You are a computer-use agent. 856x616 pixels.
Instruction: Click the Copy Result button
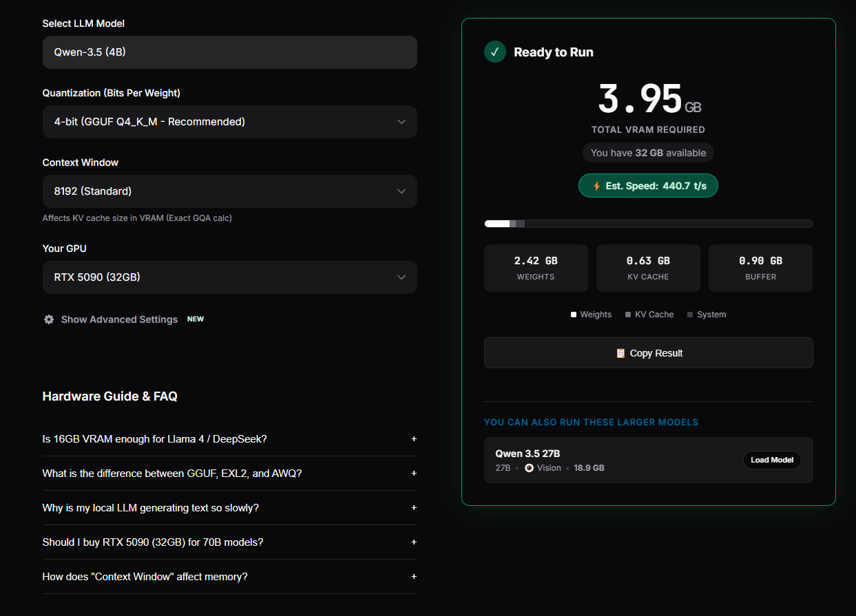coord(649,353)
